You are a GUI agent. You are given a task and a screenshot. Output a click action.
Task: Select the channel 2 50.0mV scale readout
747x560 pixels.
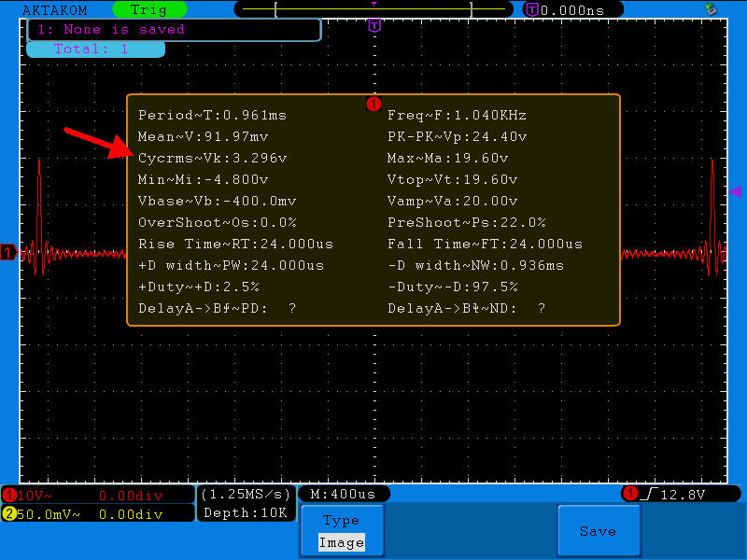click(48, 514)
